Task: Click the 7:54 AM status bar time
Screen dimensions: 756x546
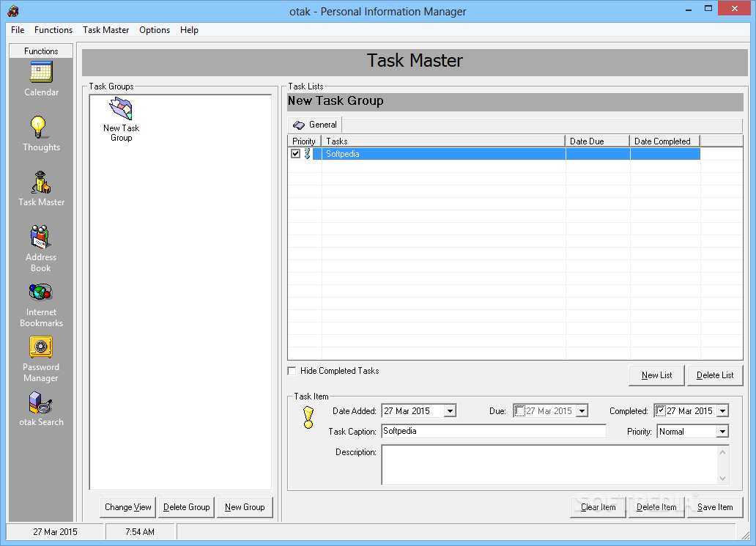Action: [140, 532]
